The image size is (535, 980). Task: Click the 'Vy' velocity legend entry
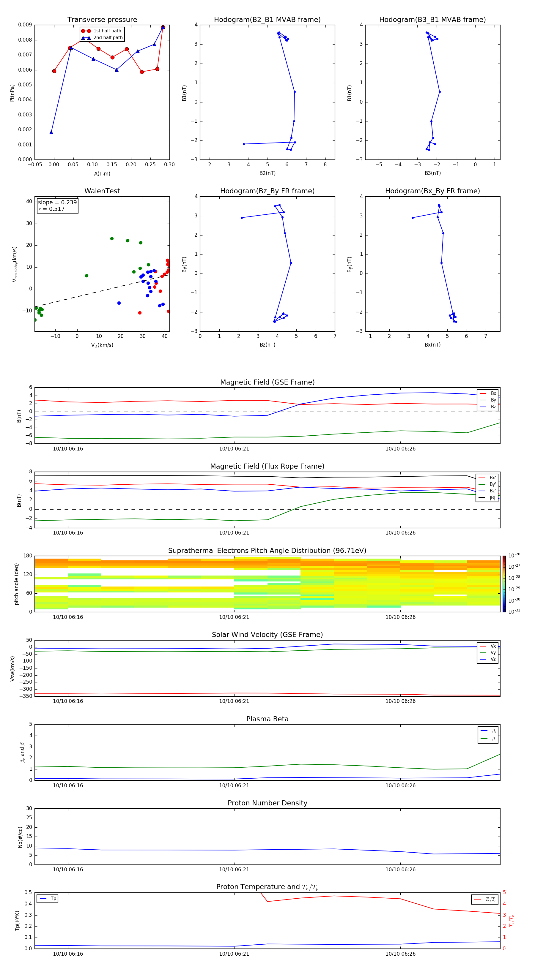[488, 652]
